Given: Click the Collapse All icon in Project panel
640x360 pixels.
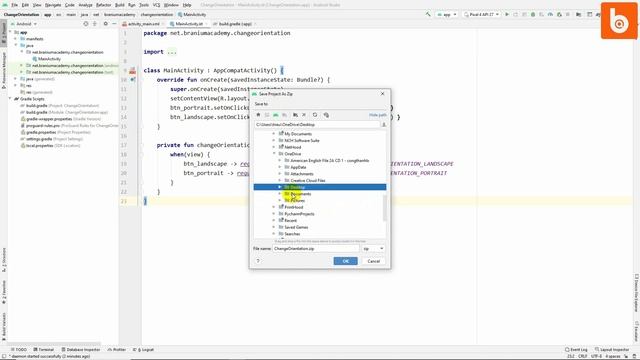Looking at the screenshot, I should pyautogui.click(x=95, y=24).
